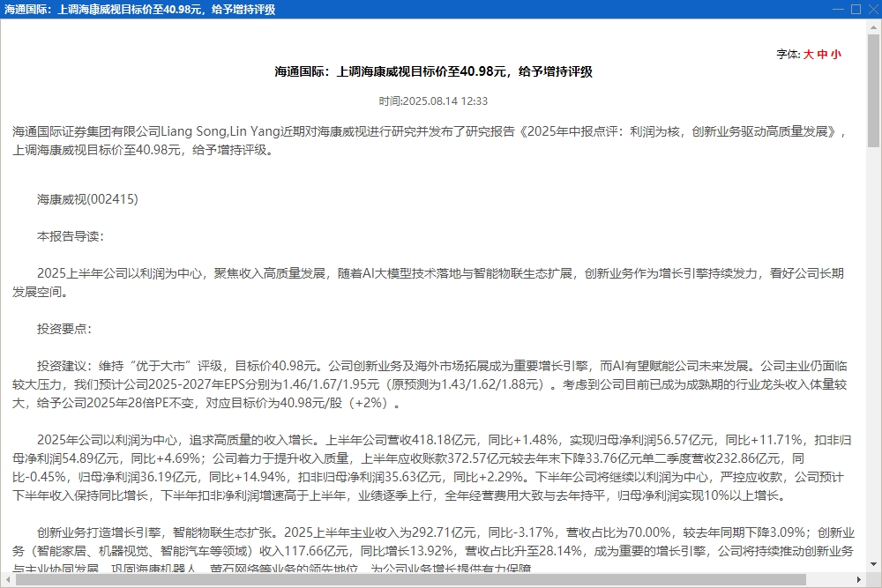Click paragraph starting 2025年公司以利润为中心

432,468
